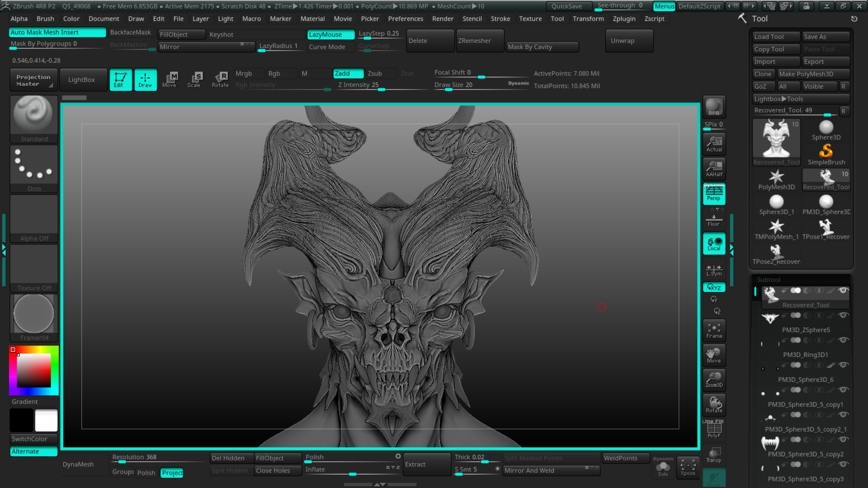Click the Make PolyMesh3D button
The height and width of the screenshot is (488, 868).
pos(814,74)
